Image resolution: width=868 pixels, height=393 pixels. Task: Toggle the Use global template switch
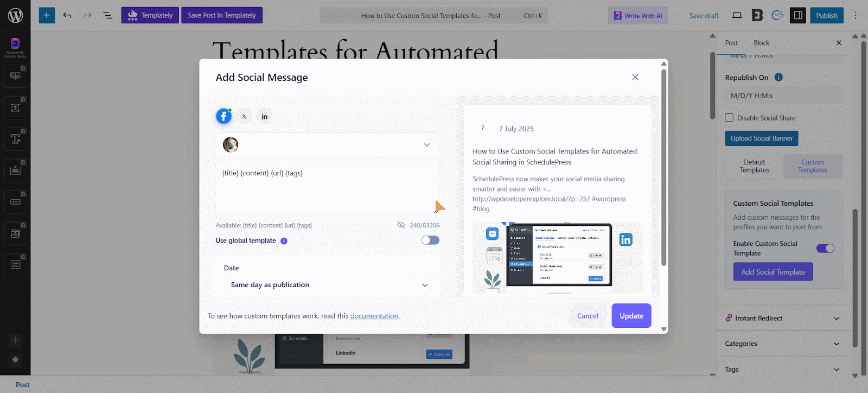pos(430,240)
